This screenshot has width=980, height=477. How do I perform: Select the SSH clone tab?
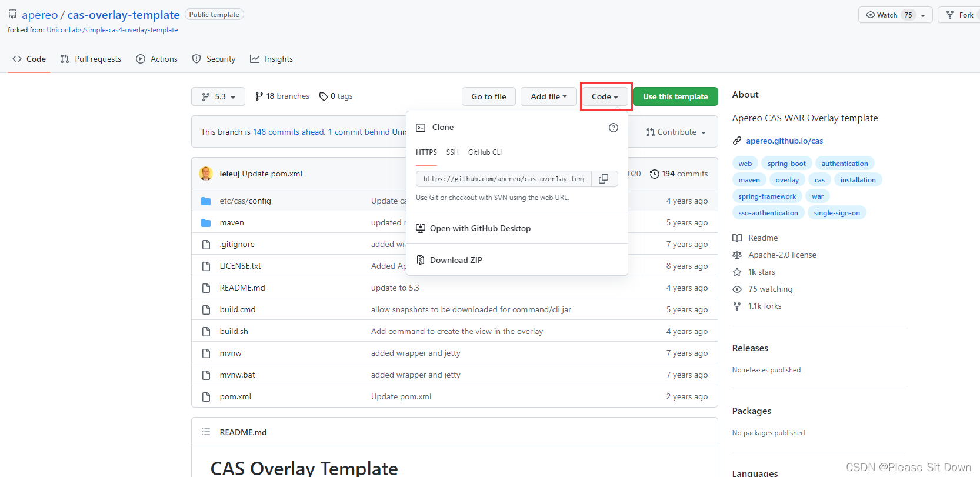(452, 152)
